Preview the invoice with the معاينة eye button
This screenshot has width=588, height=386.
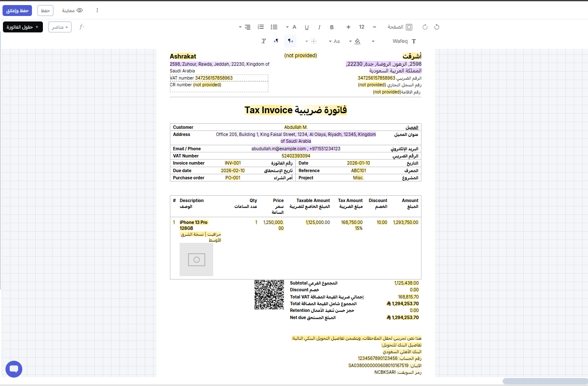pos(72,11)
